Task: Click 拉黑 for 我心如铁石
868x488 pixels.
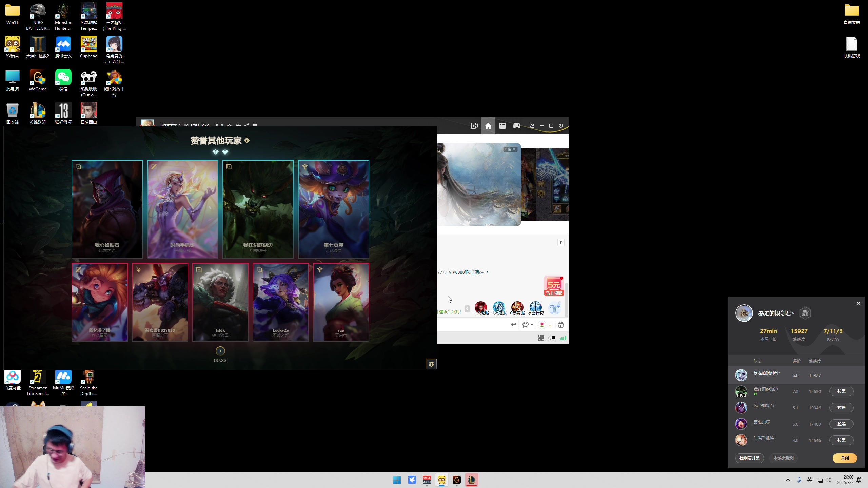Action: pyautogui.click(x=842, y=408)
